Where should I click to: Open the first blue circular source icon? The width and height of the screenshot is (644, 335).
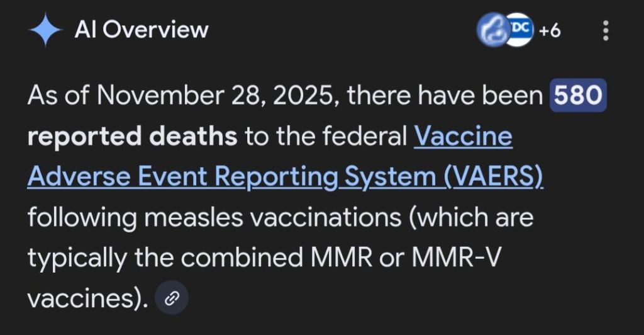click(490, 30)
